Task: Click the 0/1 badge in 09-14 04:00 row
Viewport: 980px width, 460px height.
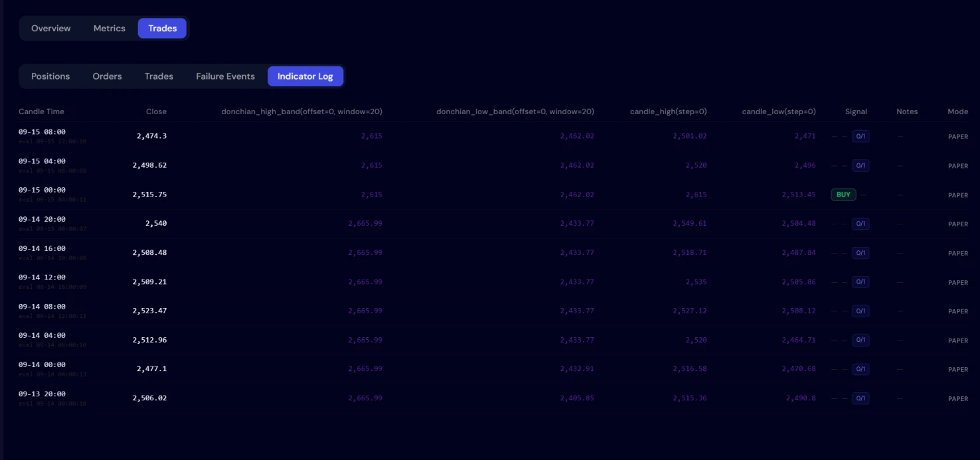Action: click(860, 340)
